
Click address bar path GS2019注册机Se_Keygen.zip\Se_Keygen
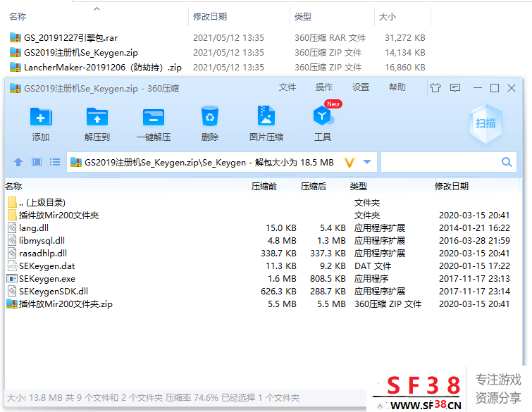point(165,163)
